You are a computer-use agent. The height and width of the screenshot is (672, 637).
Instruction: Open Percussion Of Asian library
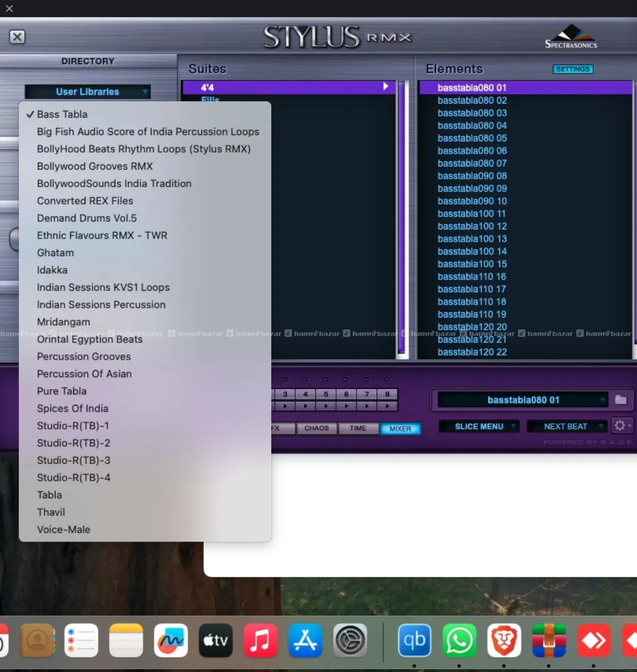click(x=145, y=374)
